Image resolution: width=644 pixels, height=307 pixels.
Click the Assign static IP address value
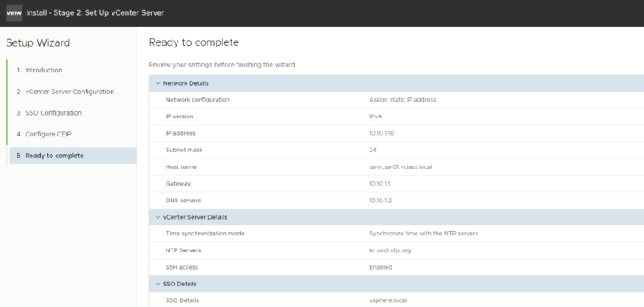[402, 100]
